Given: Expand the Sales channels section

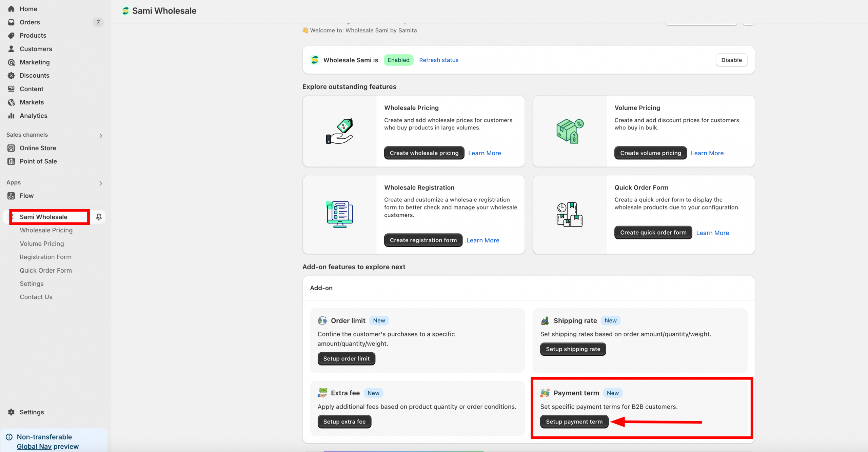Looking at the screenshot, I should pyautogui.click(x=101, y=135).
